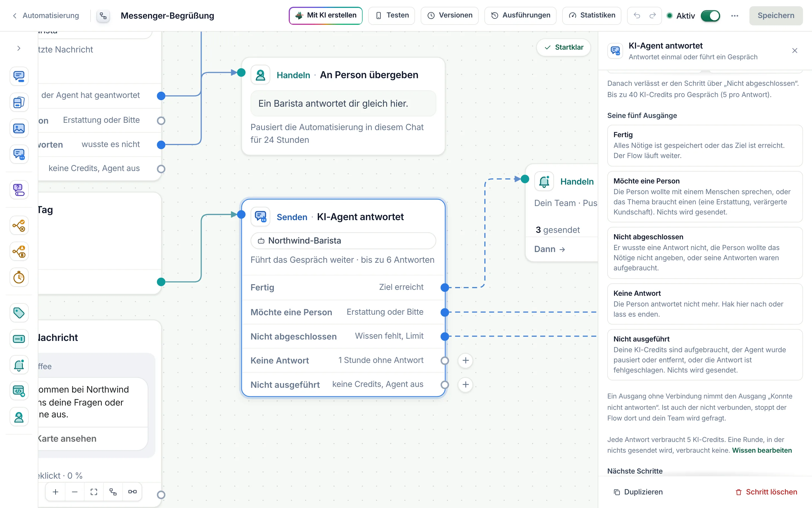Open the flow structure icon beside title

(103, 16)
